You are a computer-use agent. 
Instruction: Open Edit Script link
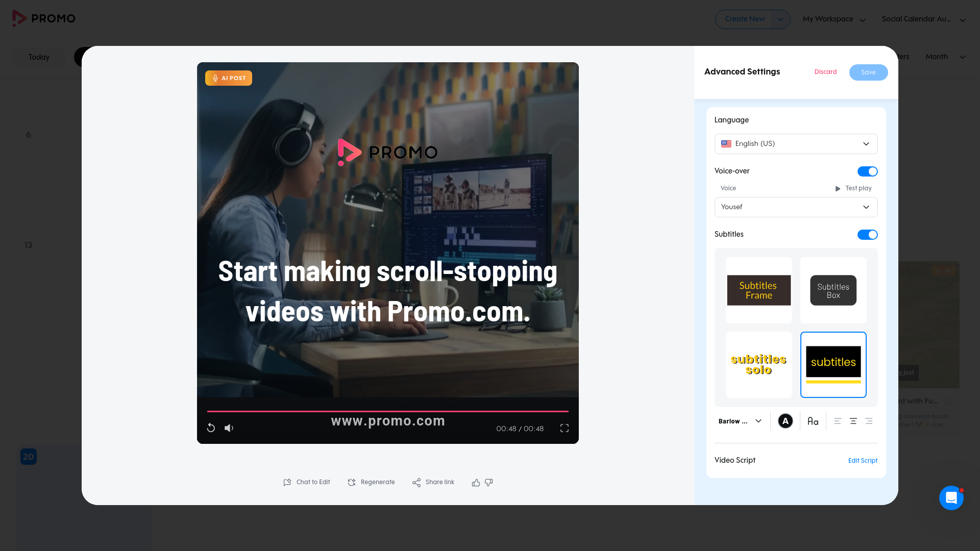click(x=863, y=461)
